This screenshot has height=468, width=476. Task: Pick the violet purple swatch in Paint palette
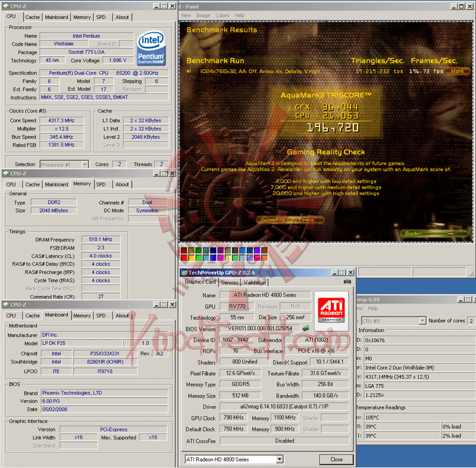pyautogui.click(x=258, y=251)
